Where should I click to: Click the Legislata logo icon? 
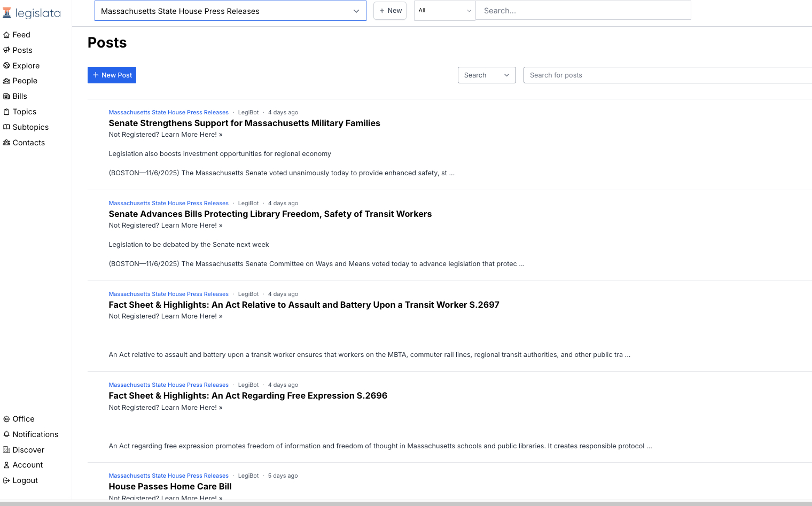pos(7,13)
